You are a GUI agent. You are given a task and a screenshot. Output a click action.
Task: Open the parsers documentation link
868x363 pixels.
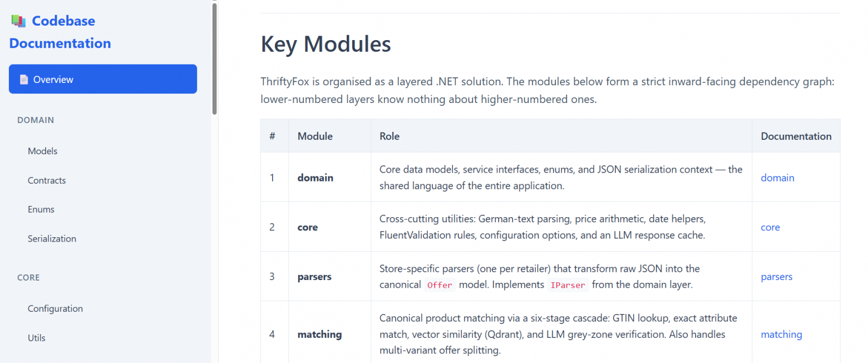point(776,277)
